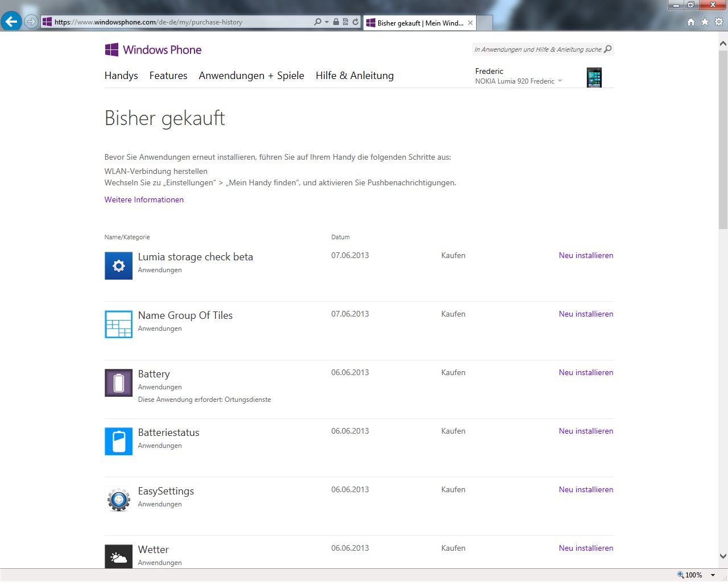The image size is (728, 582).
Task: Click the Frederic account name
Action: click(489, 71)
